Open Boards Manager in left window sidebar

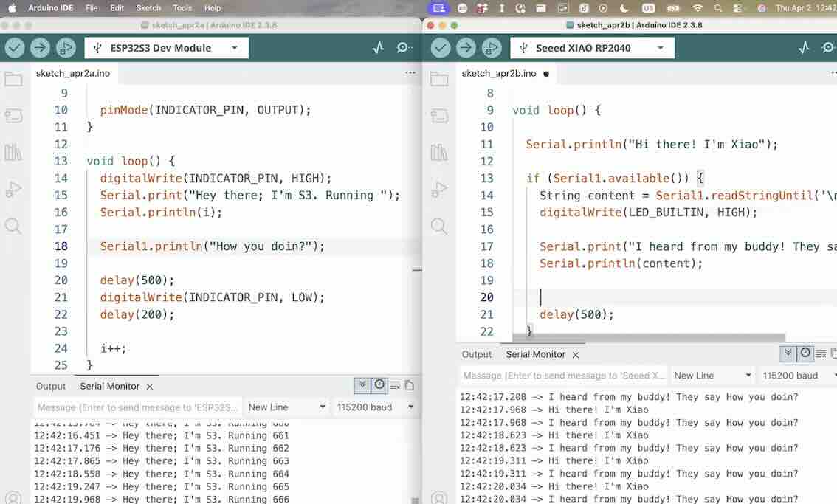[x=13, y=116]
